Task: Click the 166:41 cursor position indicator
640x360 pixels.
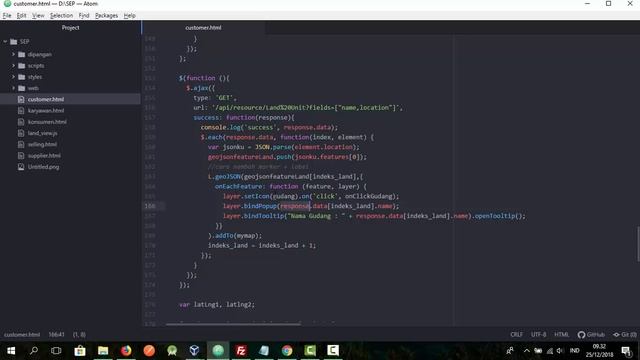Action: pos(56,335)
